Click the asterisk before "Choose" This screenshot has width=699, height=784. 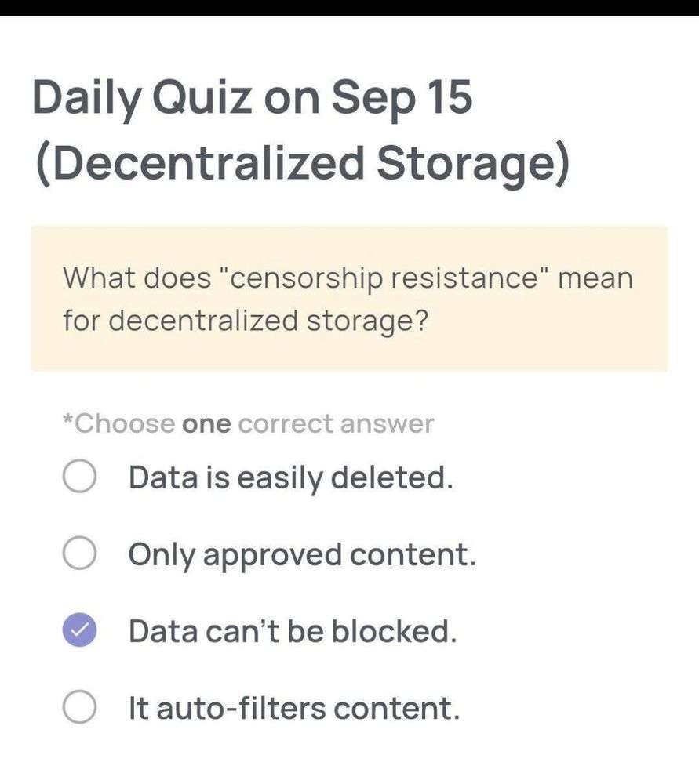tap(67, 422)
